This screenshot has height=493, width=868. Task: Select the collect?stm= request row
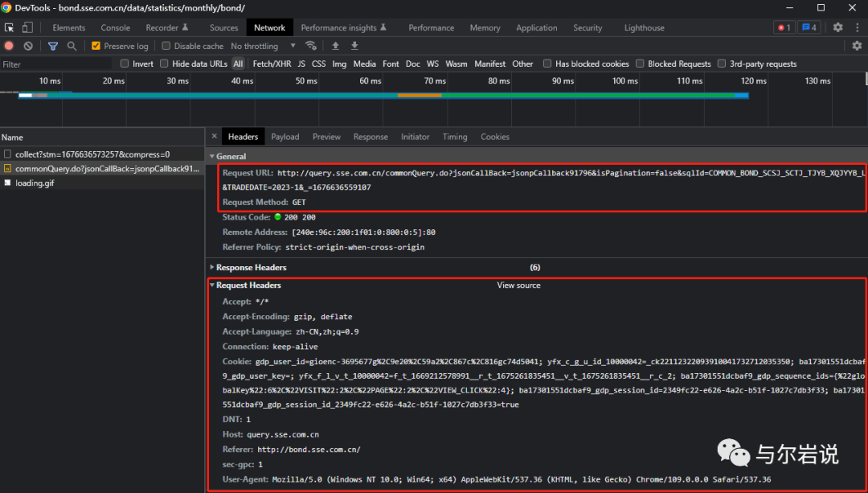point(102,154)
